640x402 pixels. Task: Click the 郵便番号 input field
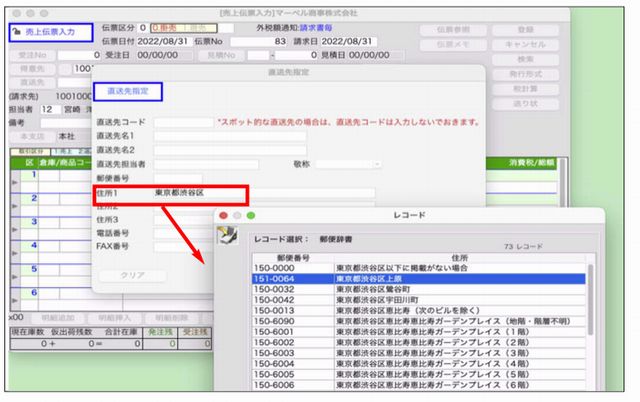pyautogui.click(x=183, y=177)
